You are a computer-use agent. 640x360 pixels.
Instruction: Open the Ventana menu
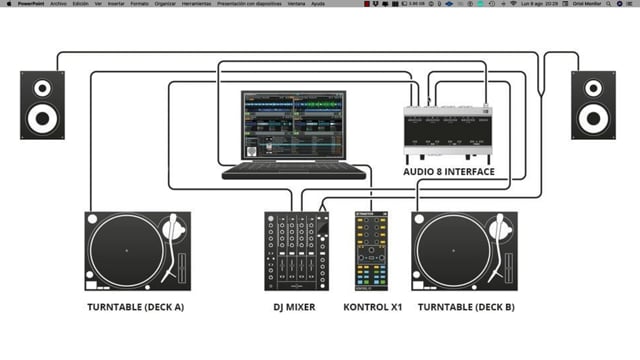[x=296, y=4]
